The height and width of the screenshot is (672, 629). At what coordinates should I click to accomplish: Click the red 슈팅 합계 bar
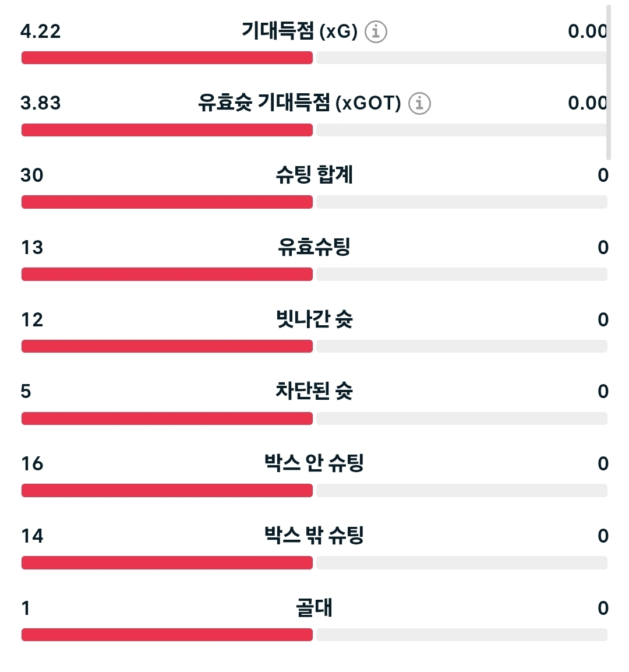click(x=167, y=202)
